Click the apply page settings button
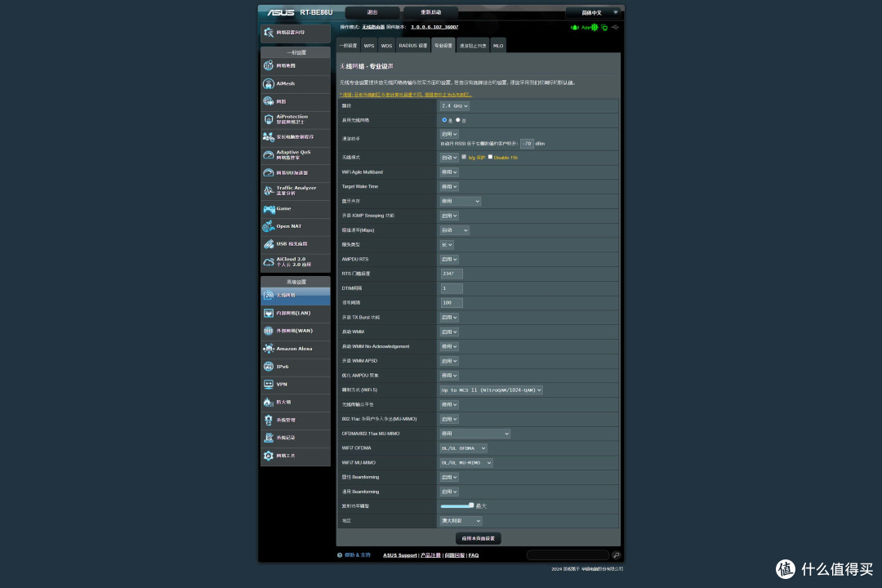882x588 pixels. click(478, 538)
